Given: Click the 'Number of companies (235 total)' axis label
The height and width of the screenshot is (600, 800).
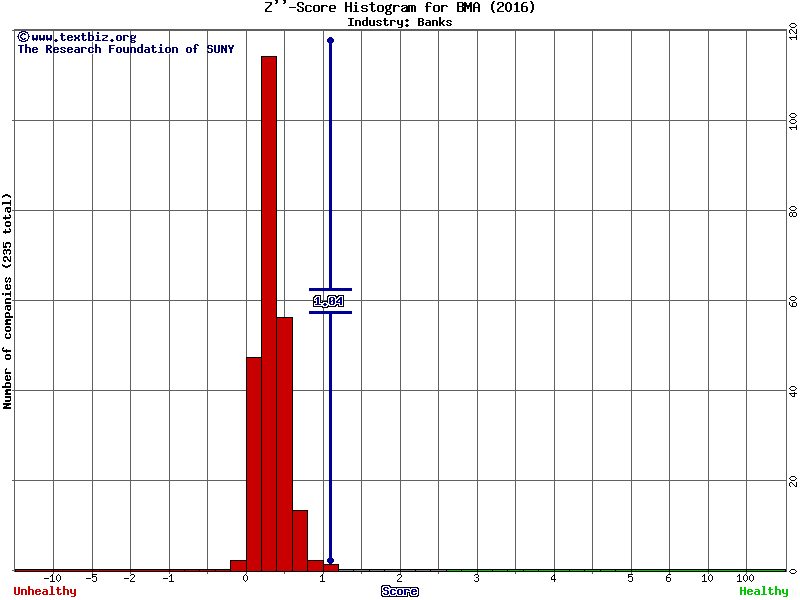Looking at the screenshot, I should coord(7,301).
